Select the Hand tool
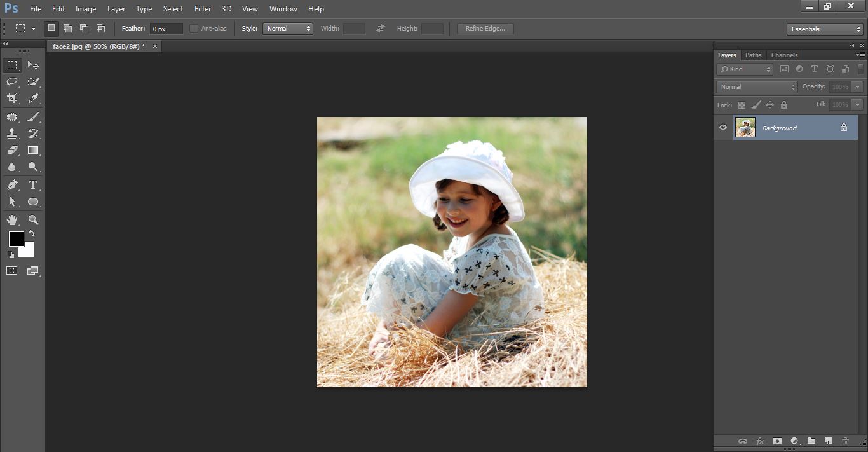This screenshot has height=452, width=868. (x=12, y=220)
